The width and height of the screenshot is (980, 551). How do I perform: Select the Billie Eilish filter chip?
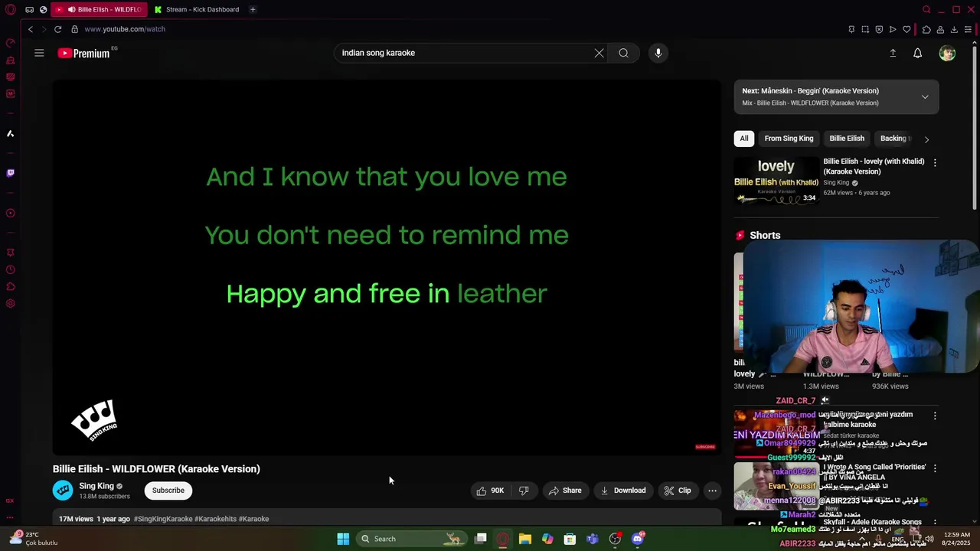(847, 139)
